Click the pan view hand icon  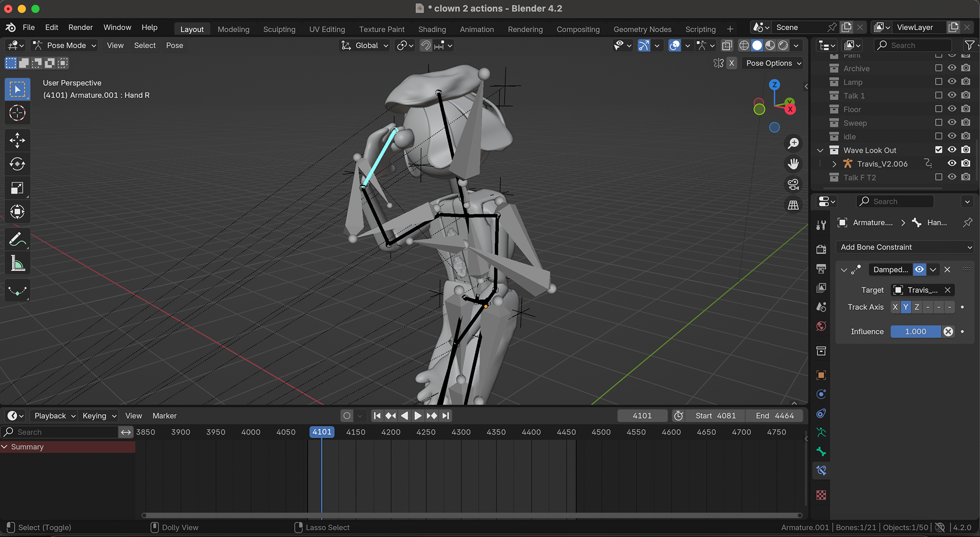click(793, 164)
